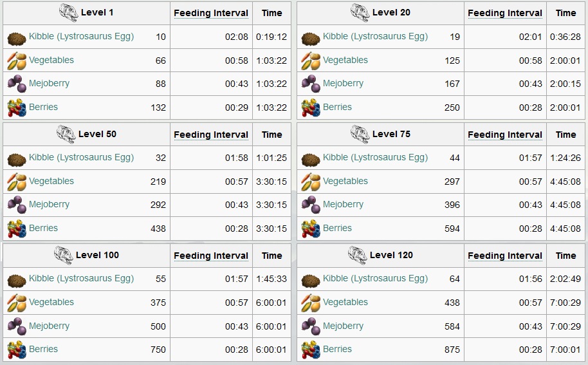
Task: Follow the Vegetables link under Level 50
Action: coord(51,181)
